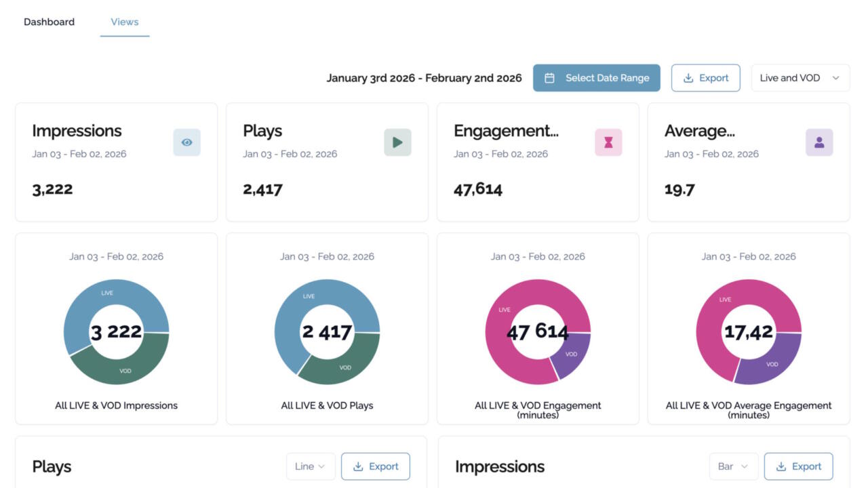This screenshot has width=868, height=488.
Task: Switch to the Dashboard tab
Action: pos(49,22)
